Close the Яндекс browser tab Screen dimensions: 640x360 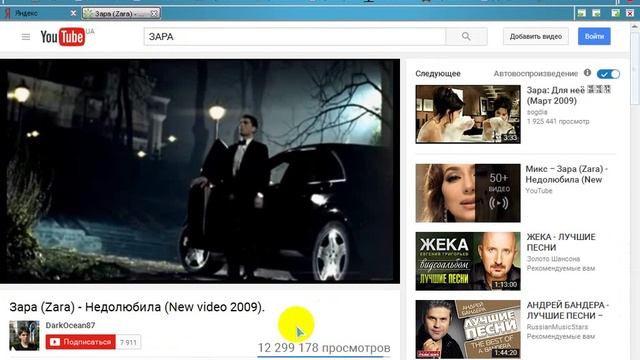pos(73,13)
